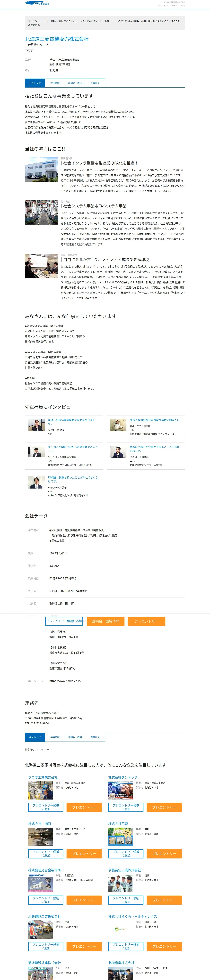Click the photo of employee K.R.
This screenshot has width=210, height=980.
pos(36,482)
